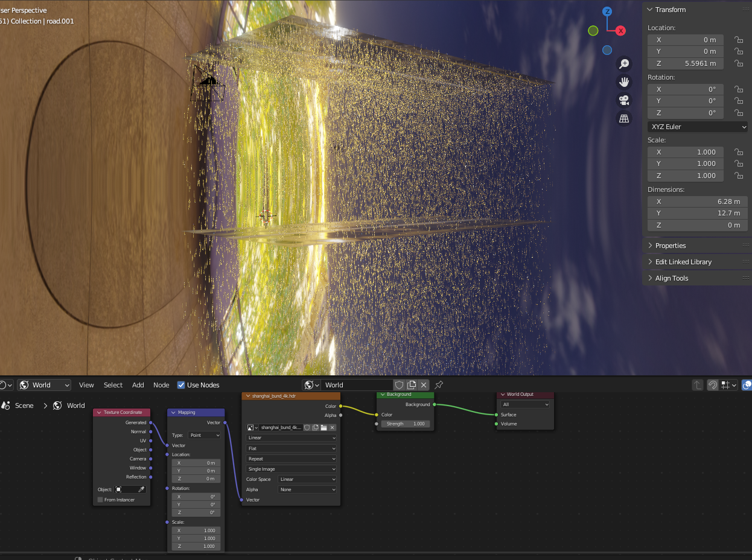
Task: Open the Single Image source dropdown
Action: [291, 469]
